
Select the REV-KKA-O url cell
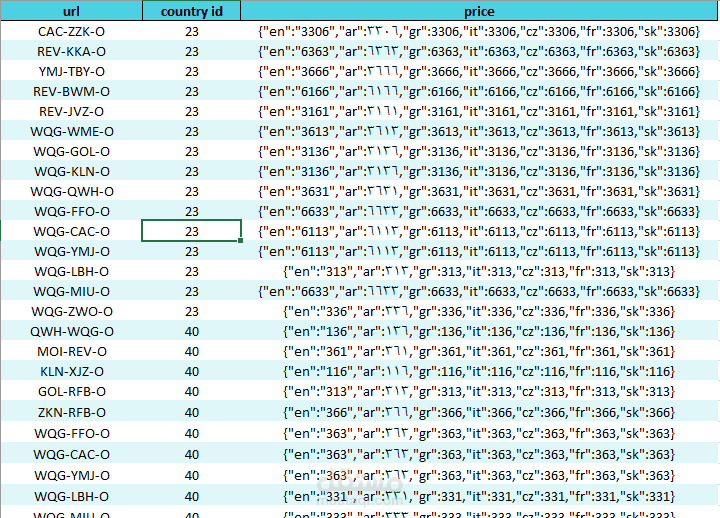(x=71, y=51)
